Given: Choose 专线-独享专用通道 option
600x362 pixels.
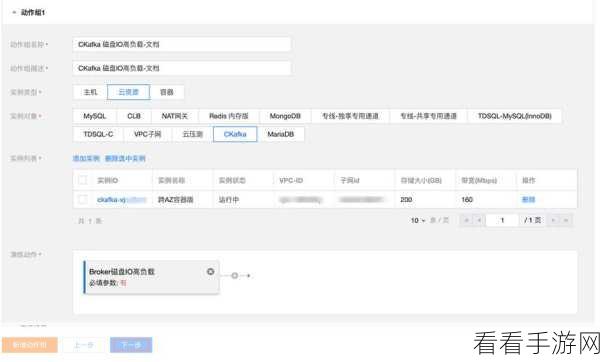Looking at the screenshot, I should tap(351, 116).
